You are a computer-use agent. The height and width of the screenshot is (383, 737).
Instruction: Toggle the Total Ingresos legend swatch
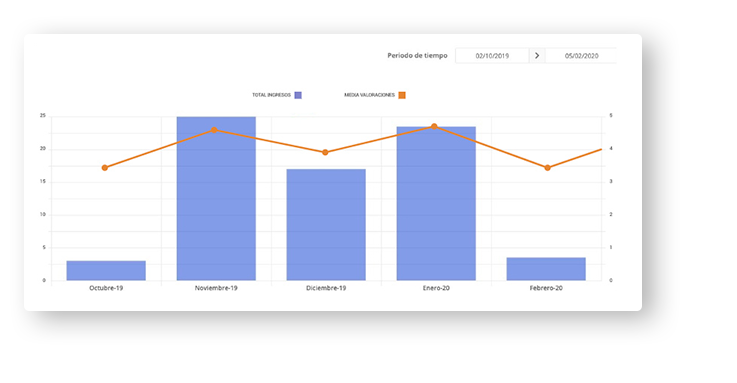coord(298,95)
